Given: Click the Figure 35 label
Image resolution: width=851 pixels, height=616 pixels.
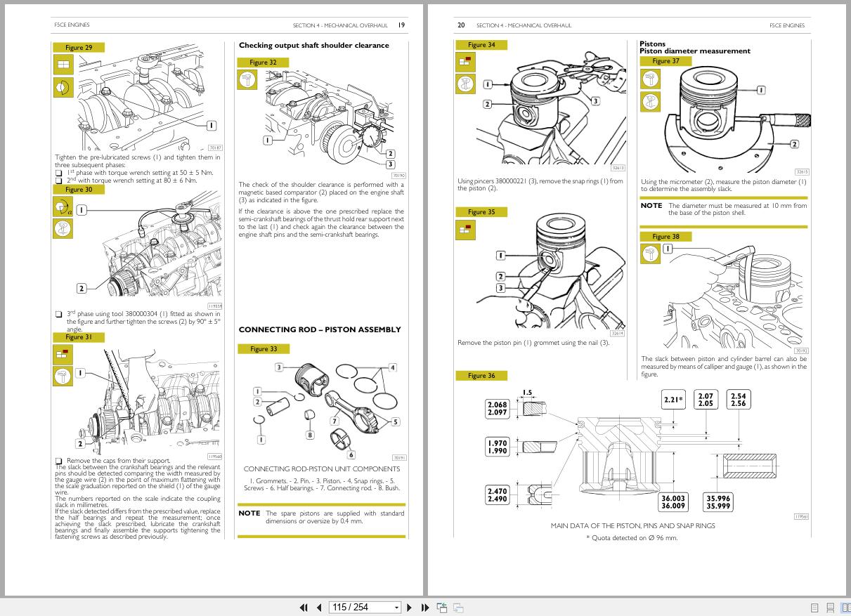Looking at the screenshot, I should [481, 212].
